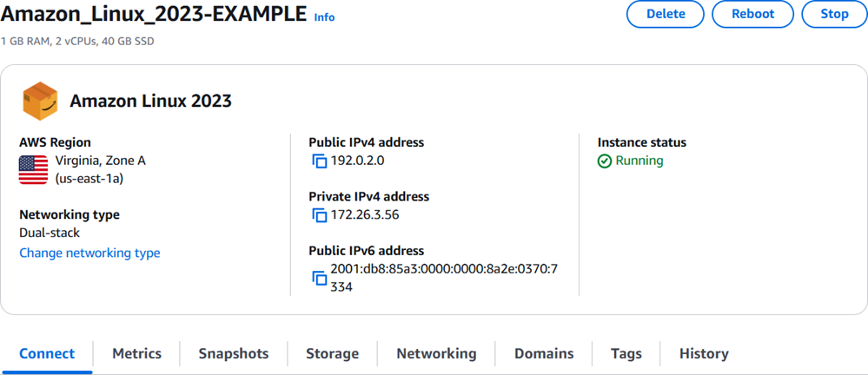Open the Networking tab
Screen dimensions: 868x375
click(436, 353)
